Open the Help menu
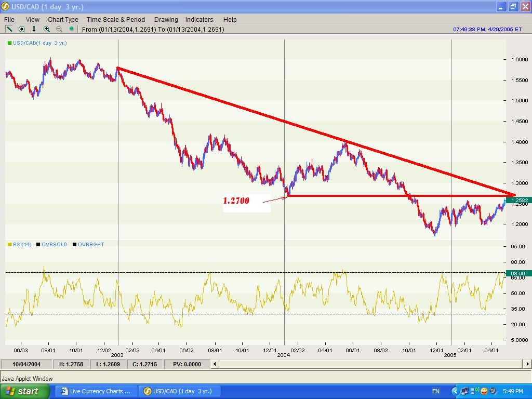Viewport: 532px width, 399px height. point(230,20)
